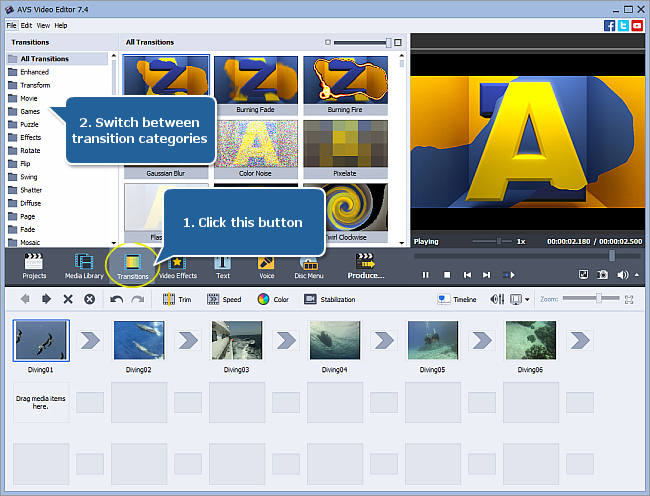Open the Disc Menu panel
This screenshot has height=496, width=650.
(x=309, y=267)
